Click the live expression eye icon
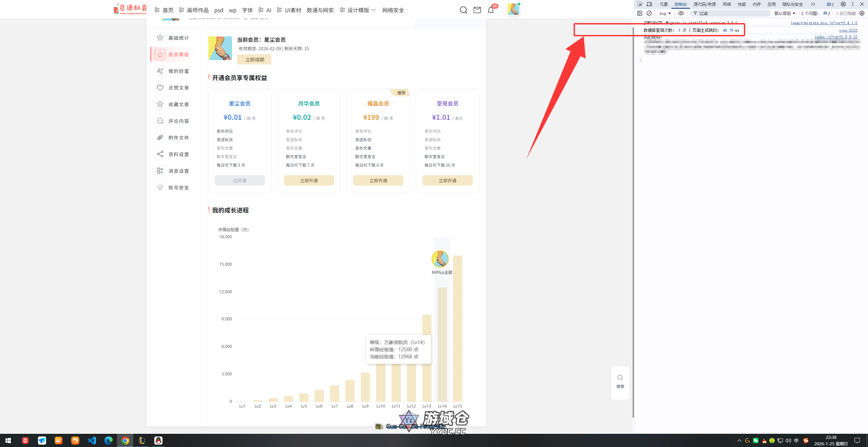The width and height of the screenshot is (868, 447). click(681, 13)
